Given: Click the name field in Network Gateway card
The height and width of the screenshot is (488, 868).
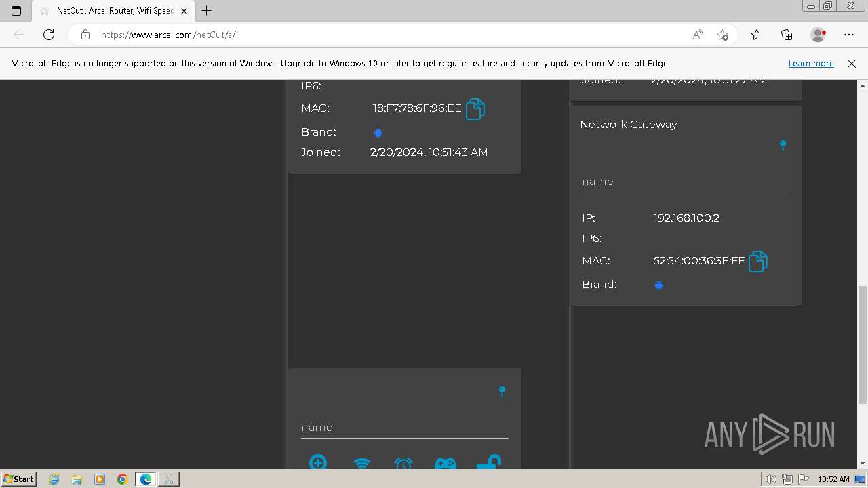Looking at the screenshot, I should click(x=686, y=182).
